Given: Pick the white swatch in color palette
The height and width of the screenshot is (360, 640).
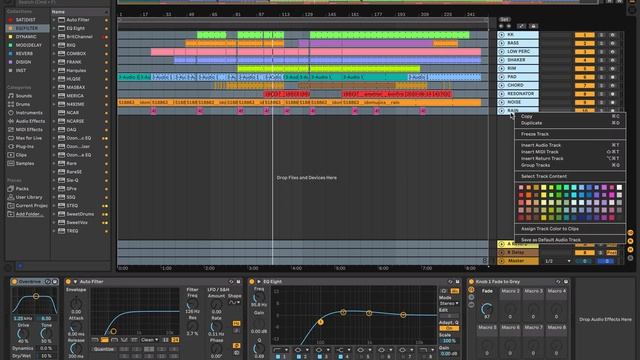Looking at the screenshot, I should tap(619, 188).
